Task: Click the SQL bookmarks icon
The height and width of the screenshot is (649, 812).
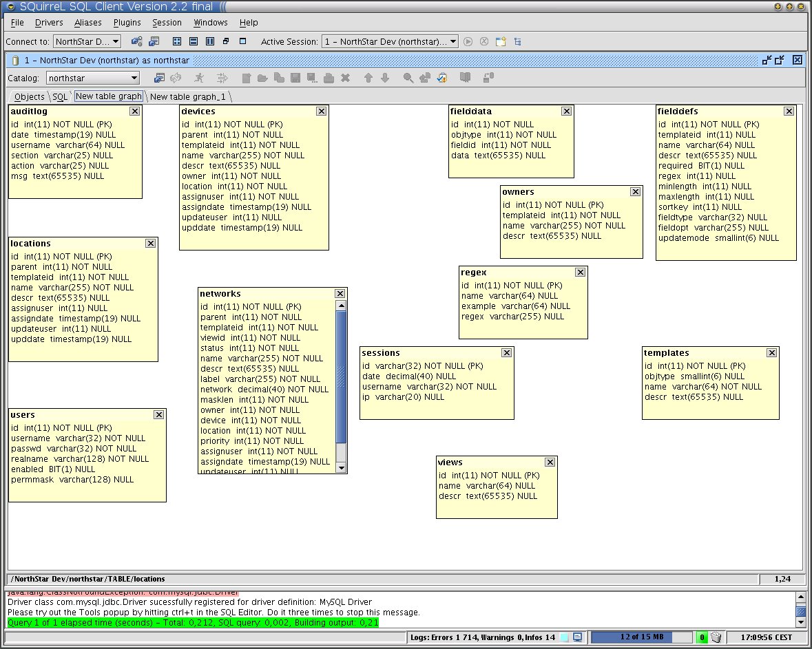Action: 466,78
